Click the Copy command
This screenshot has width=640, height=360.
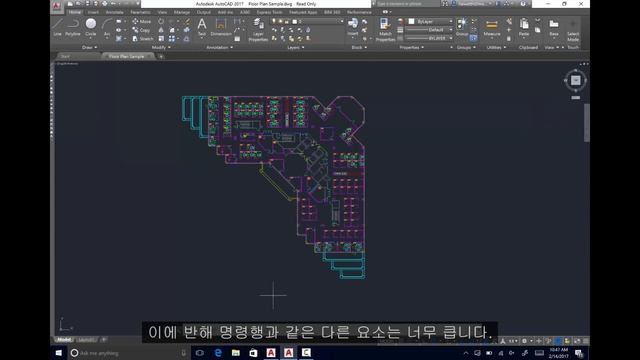(x=141, y=30)
